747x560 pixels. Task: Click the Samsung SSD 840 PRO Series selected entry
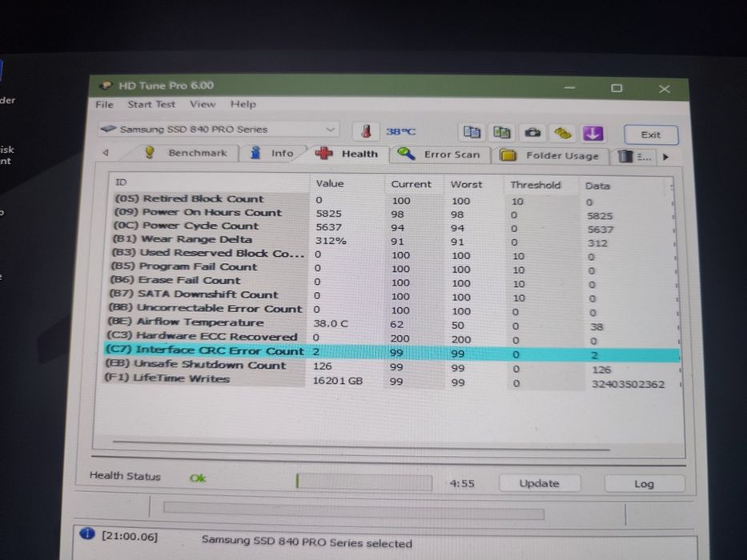pos(307,542)
